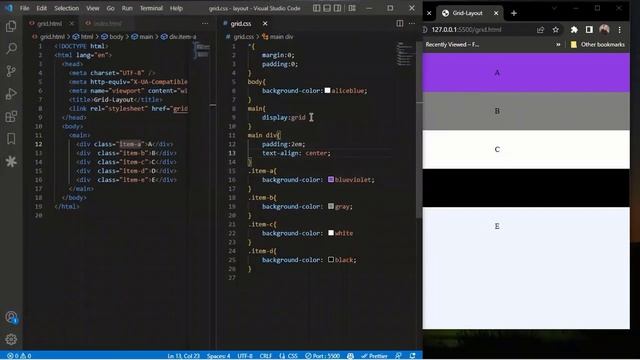640x360 pixels.
Task: Bookmark this page with star icon
Action: point(556,29)
